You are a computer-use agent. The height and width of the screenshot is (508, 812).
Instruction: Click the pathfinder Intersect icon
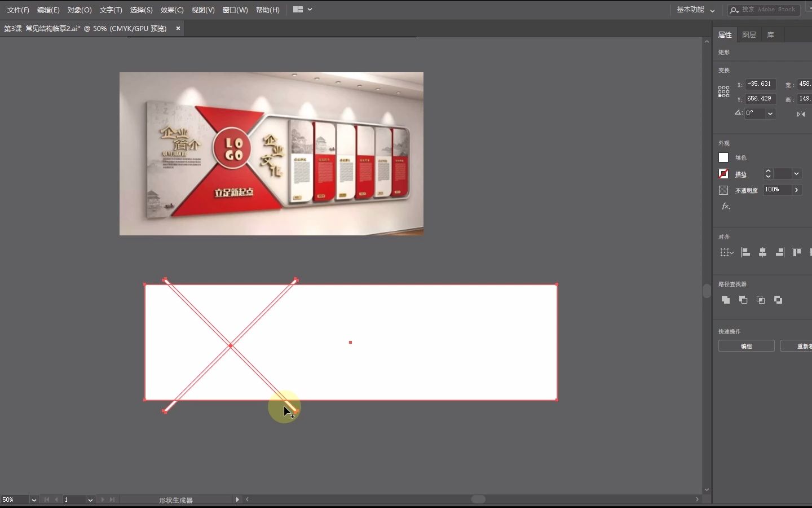click(761, 300)
